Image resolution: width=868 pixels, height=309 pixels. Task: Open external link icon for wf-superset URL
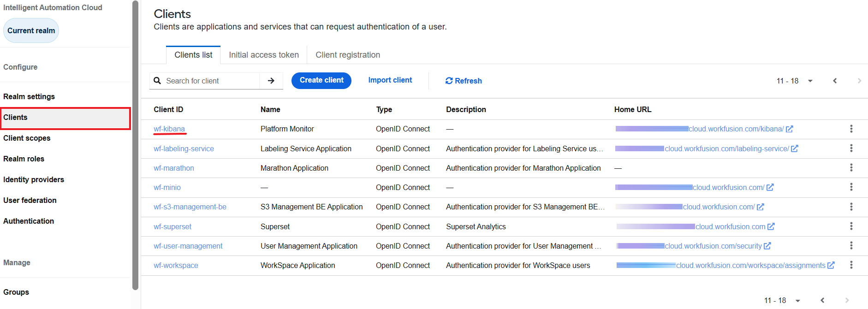[x=771, y=226]
